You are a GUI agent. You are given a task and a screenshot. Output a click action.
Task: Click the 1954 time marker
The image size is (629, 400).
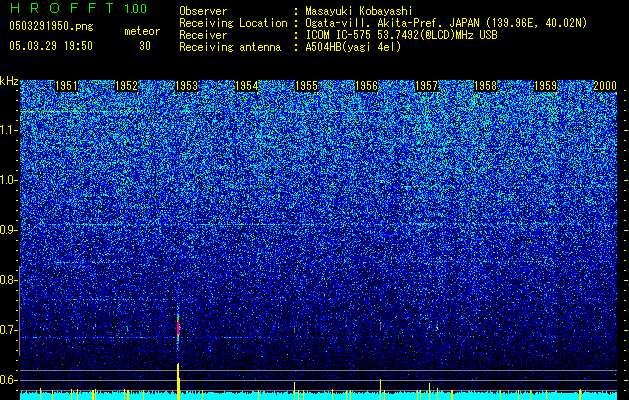pos(246,86)
